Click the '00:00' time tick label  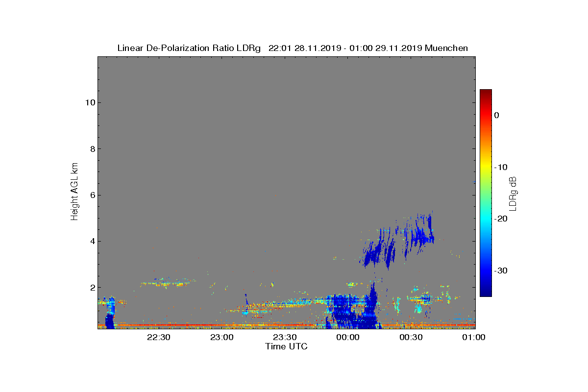pos(348,337)
